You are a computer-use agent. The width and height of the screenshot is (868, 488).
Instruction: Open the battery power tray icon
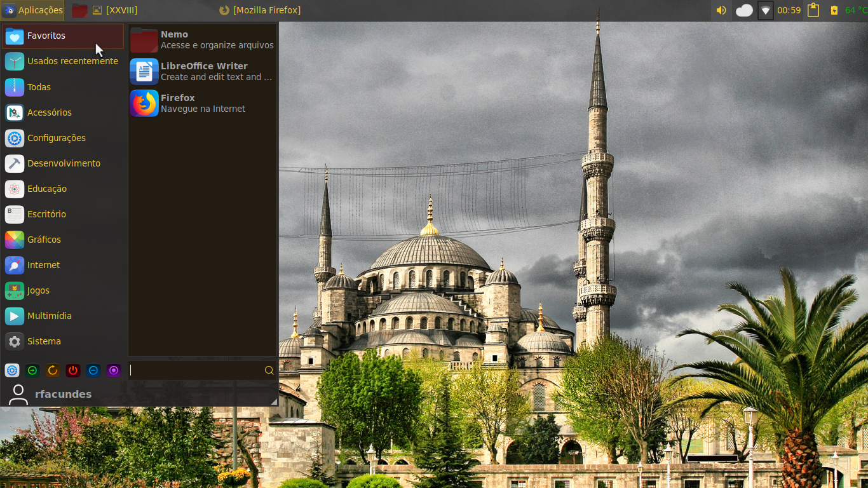coord(834,10)
